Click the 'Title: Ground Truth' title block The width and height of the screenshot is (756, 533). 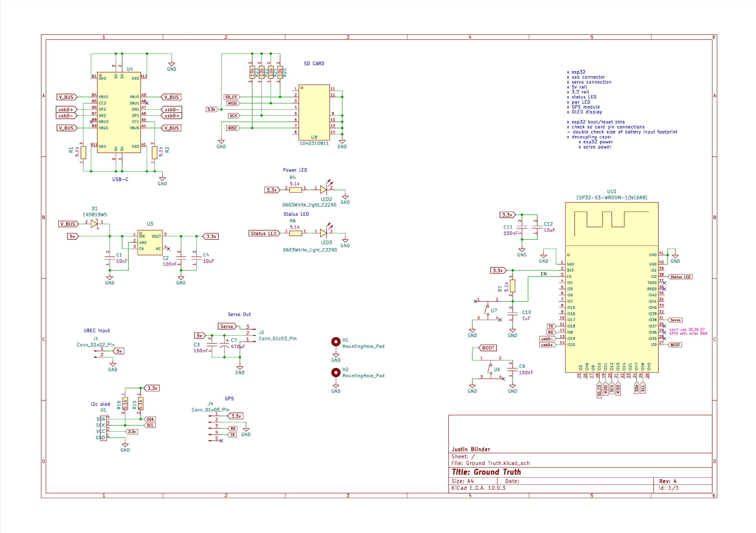tap(486, 472)
